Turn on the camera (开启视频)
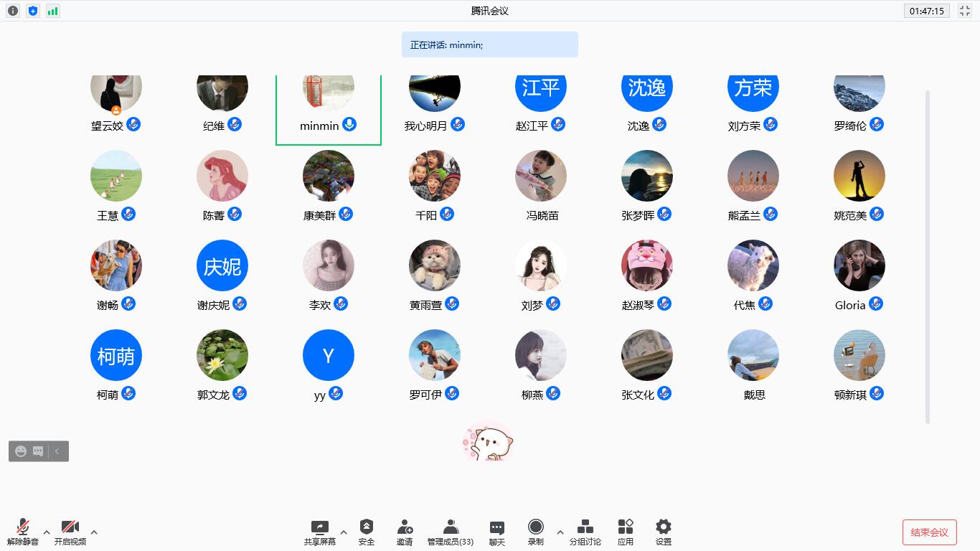The image size is (980, 551). coord(70,532)
